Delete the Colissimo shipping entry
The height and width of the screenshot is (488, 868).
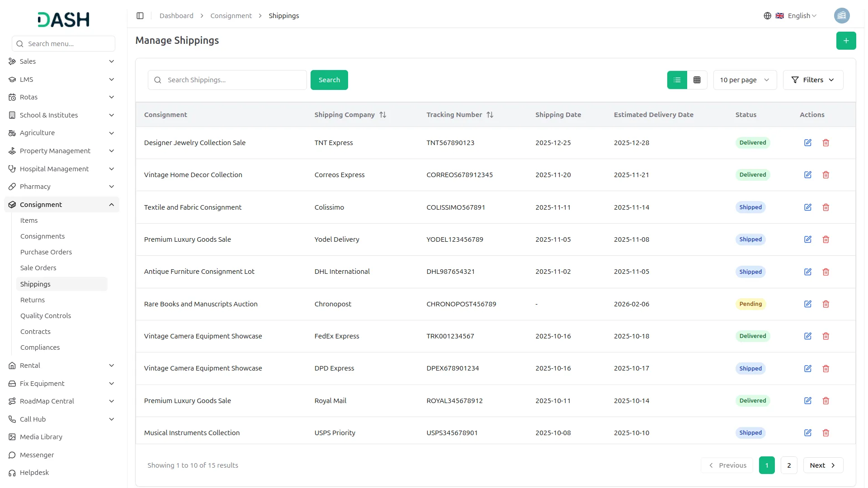826,207
